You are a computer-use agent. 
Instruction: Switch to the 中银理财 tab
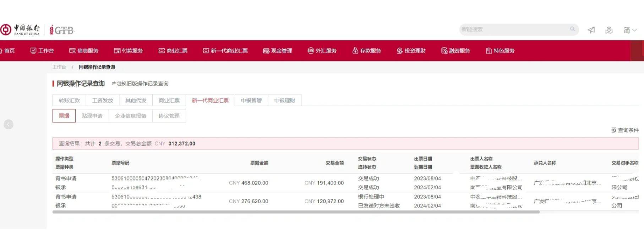285,101
